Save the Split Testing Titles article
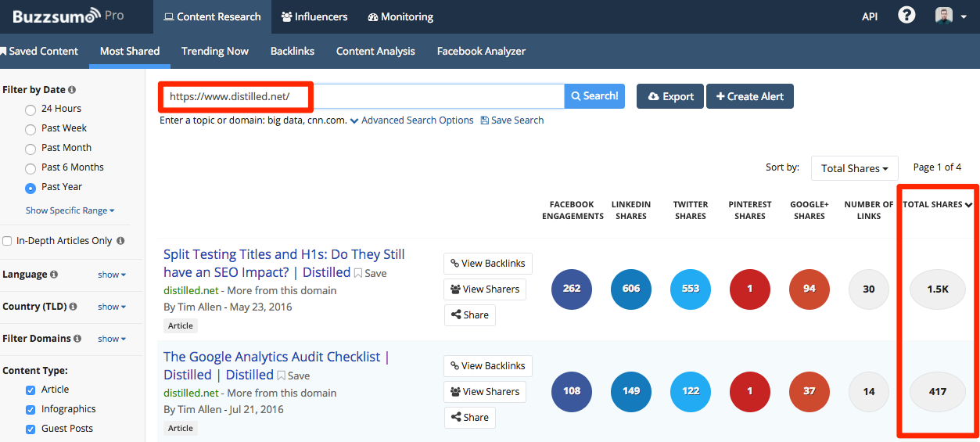980x442 pixels. click(371, 274)
